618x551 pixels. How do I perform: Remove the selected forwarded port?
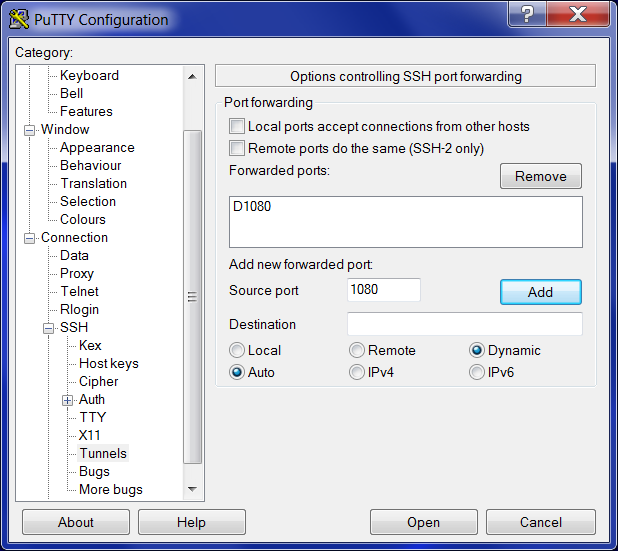pos(540,177)
